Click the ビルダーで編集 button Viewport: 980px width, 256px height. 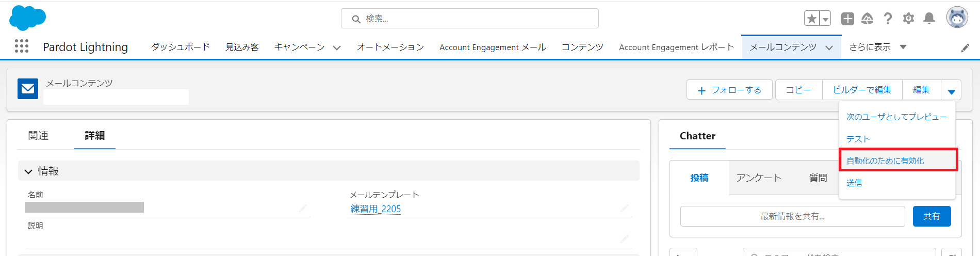point(862,90)
